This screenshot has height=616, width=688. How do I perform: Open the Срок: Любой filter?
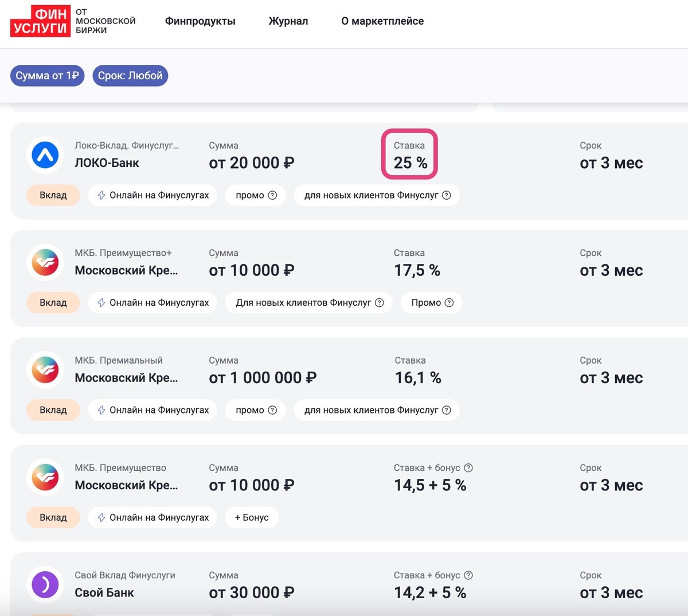point(130,76)
